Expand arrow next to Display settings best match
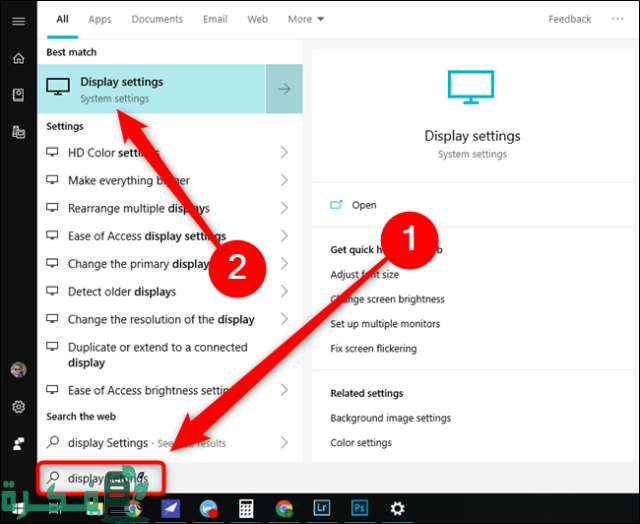Screen dimensions: 640x524 click(284, 89)
